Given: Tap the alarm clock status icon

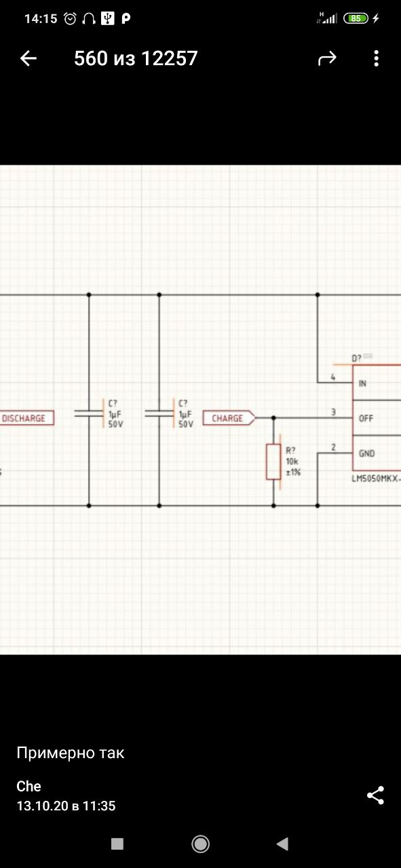Looking at the screenshot, I should (x=70, y=19).
